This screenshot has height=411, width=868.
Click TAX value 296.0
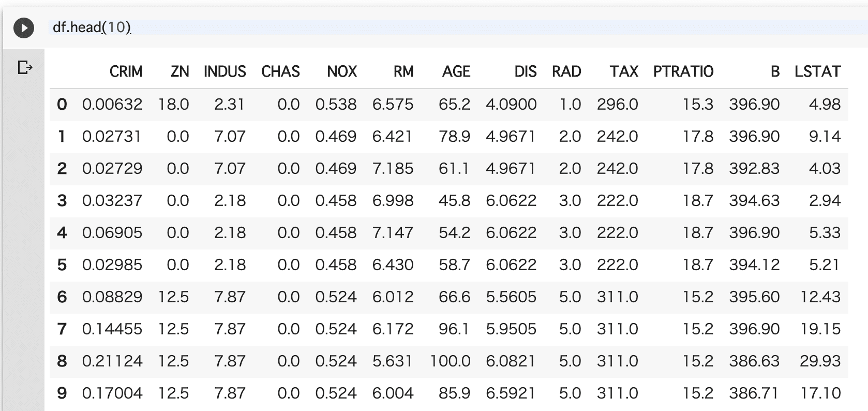coord(618,105)
